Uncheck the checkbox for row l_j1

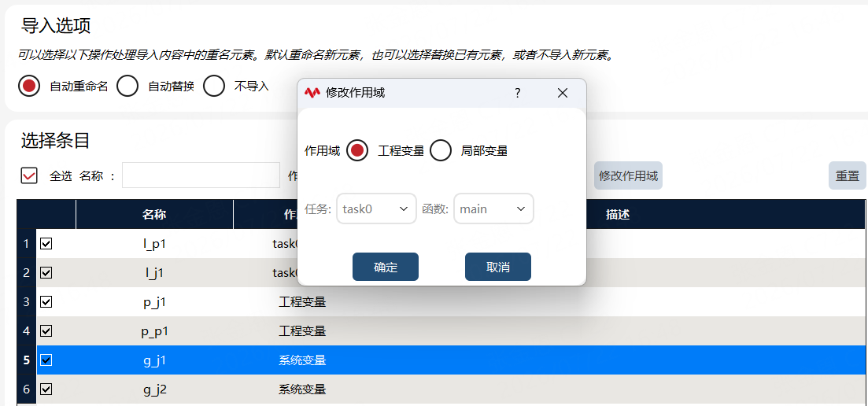click(x=46, y=273)
